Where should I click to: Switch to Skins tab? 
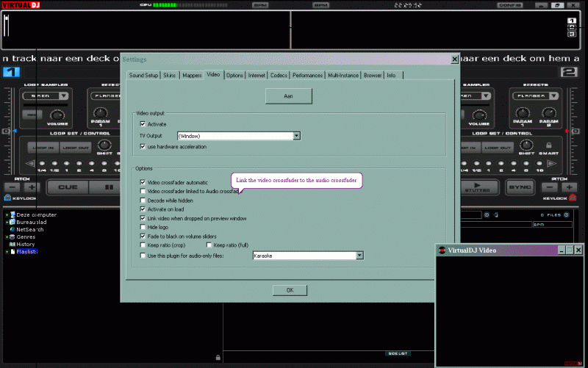click(170, 76)
